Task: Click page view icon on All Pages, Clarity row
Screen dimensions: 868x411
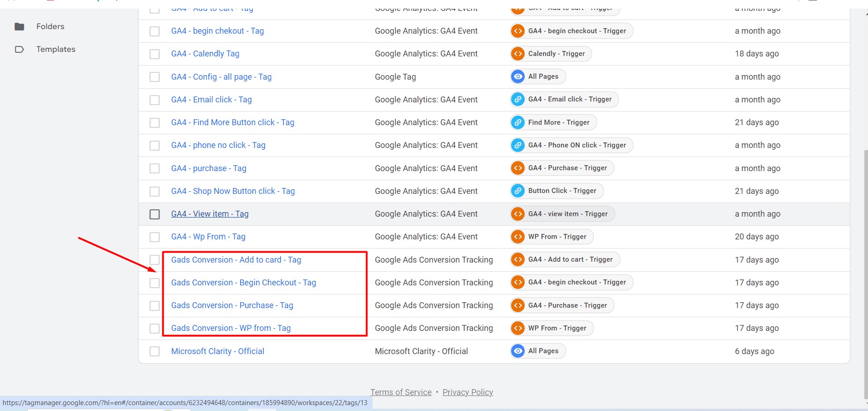Action: [518, 351]
